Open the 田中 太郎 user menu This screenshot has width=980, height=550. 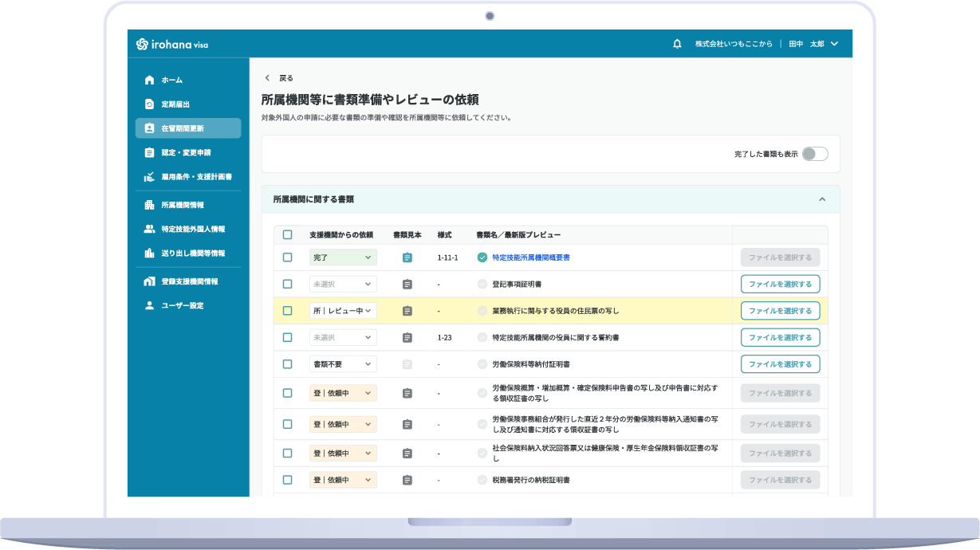(813, 44)
